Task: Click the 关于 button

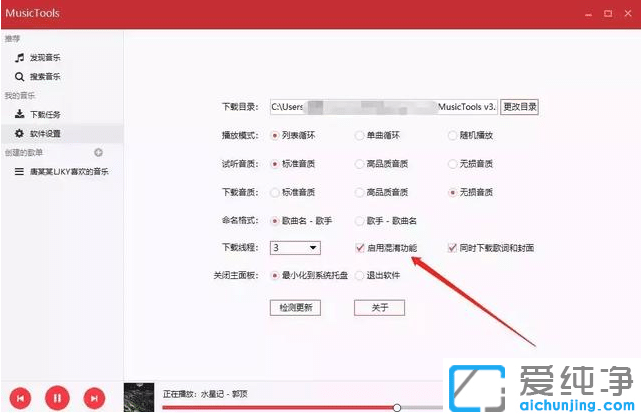Action: (x=379, y=308)
